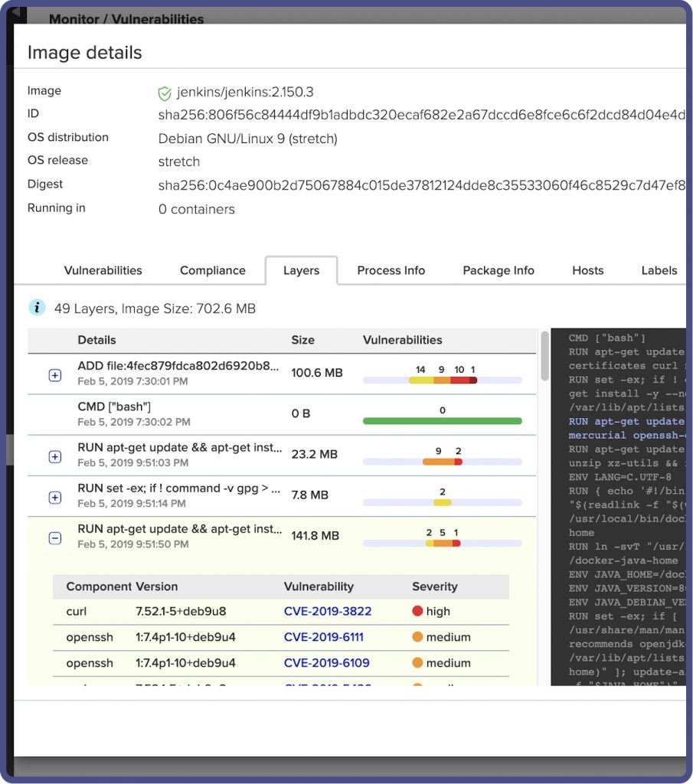Open the Labels tab

(659, 270)
